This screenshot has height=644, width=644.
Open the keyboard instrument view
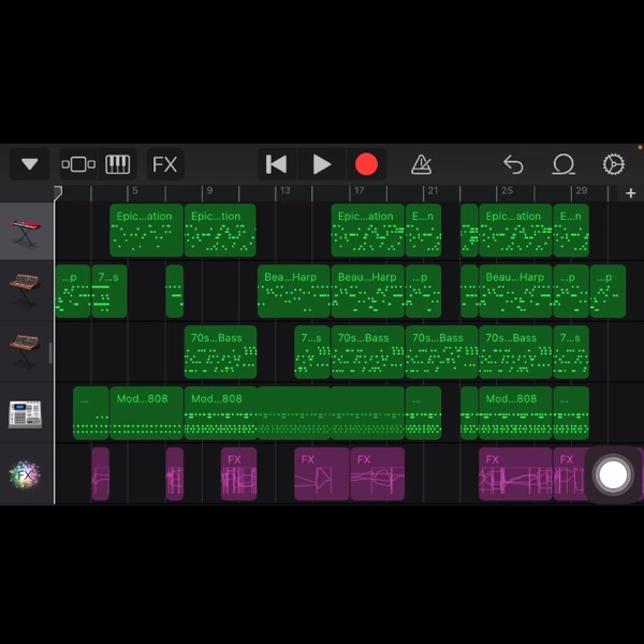point(117,164)
